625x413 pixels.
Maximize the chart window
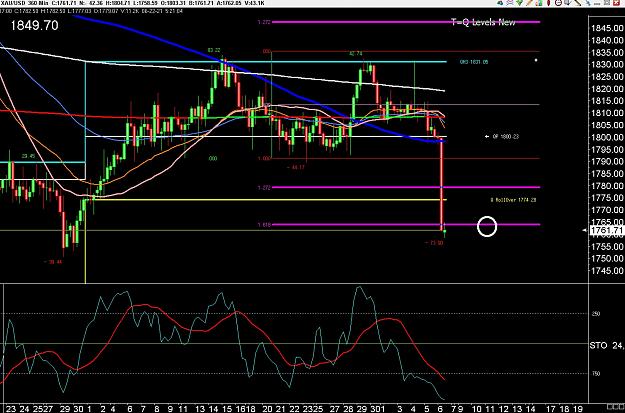(x=607, y=3)
